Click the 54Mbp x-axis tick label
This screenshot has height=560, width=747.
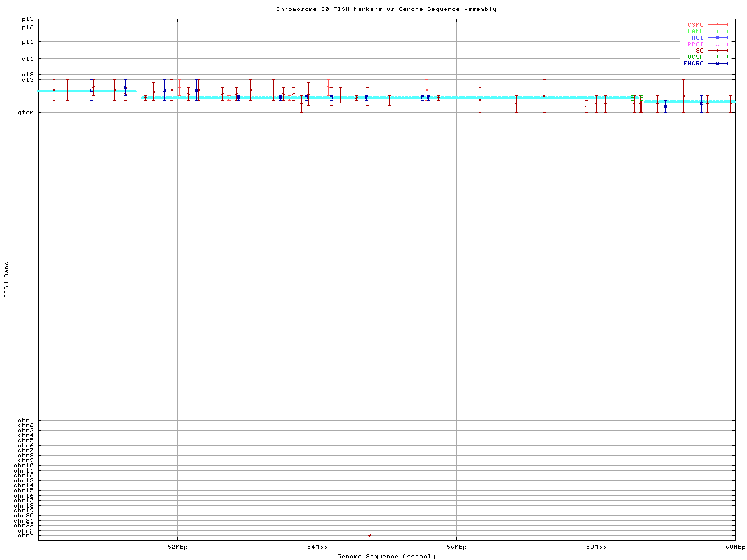click(317, 547)
